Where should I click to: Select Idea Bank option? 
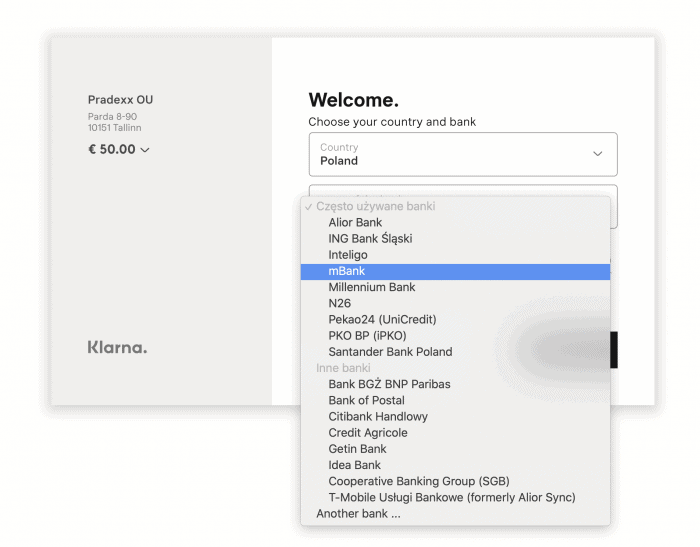(x=455, y=465)
